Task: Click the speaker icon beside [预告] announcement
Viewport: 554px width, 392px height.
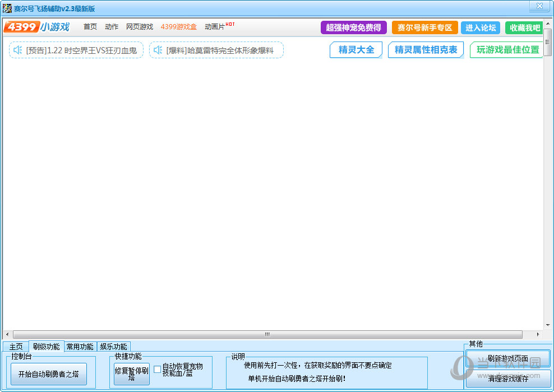Action: click(x=18, y=50)
